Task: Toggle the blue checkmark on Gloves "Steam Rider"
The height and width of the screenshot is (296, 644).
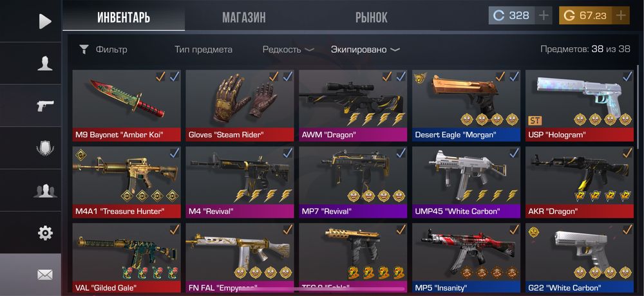Action: [x=287, y=77]
